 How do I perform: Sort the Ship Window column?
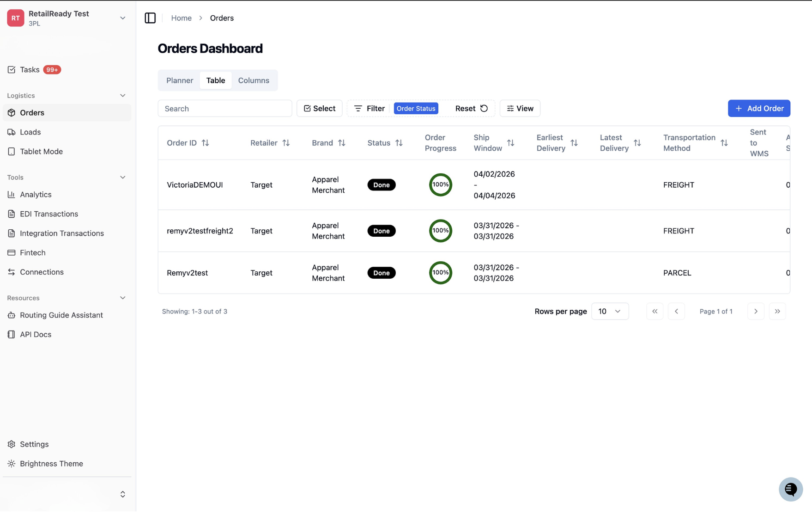click(x=510, y=143)
